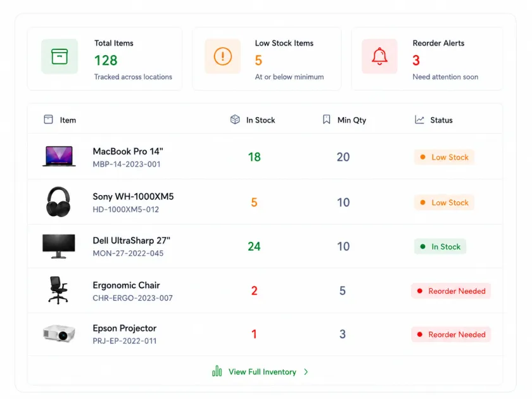Click the green archive box icon
Image resolution: width=532 pixels, height=399 pixels.
click(60, 56)
